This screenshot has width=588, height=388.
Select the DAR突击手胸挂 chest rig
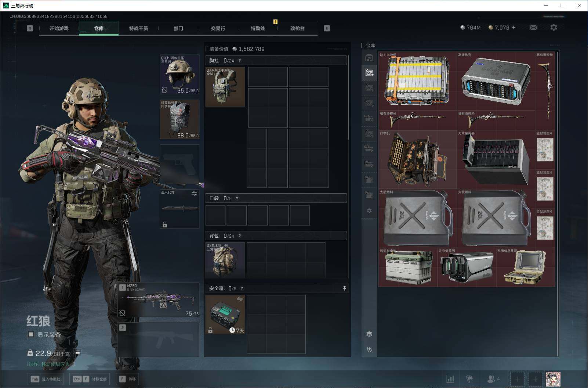click(x=225, y=87)
